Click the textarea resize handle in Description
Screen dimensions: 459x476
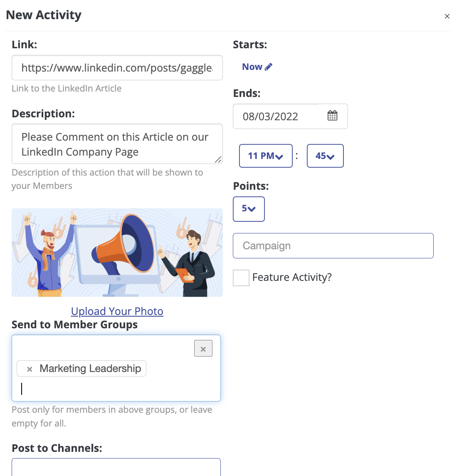[218, 159]
